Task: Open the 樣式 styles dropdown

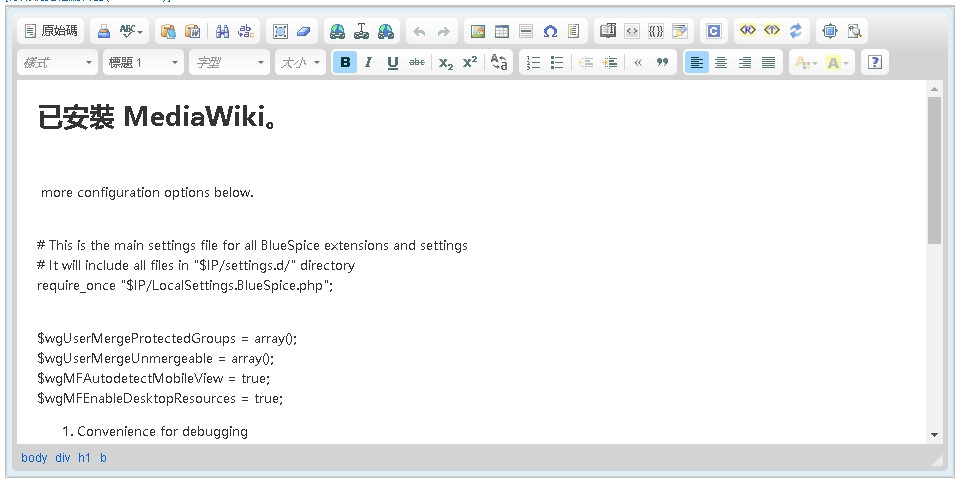Action: coord(57,62)
